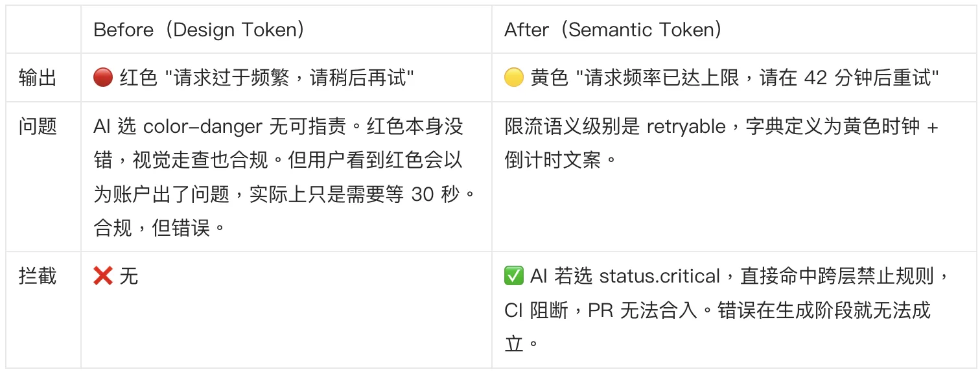Click the phrase 合规，但错误。
The height and width of the screenshot is (372, 980).
point(160,227)
